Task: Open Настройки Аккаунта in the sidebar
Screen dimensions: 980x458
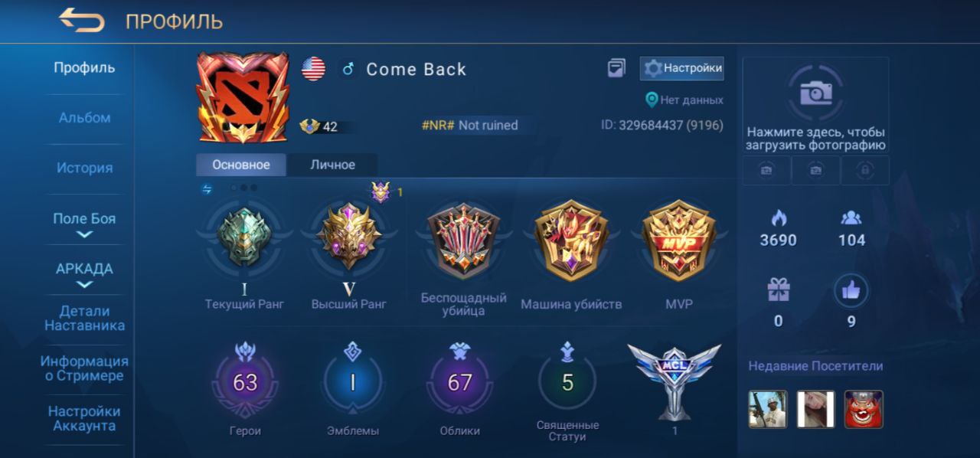Action: click(84, 418)
